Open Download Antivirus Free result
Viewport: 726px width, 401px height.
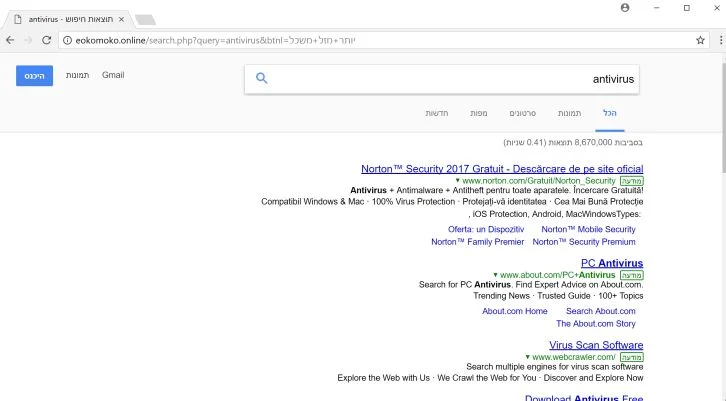pyautogui.click(x=584, y=398)
